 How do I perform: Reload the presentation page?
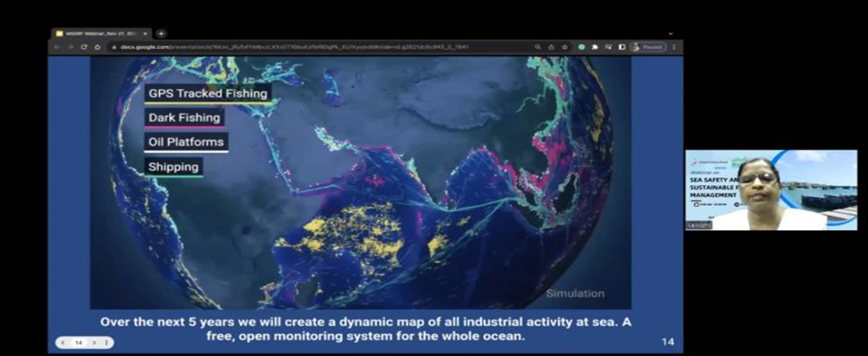pos(84,47)
